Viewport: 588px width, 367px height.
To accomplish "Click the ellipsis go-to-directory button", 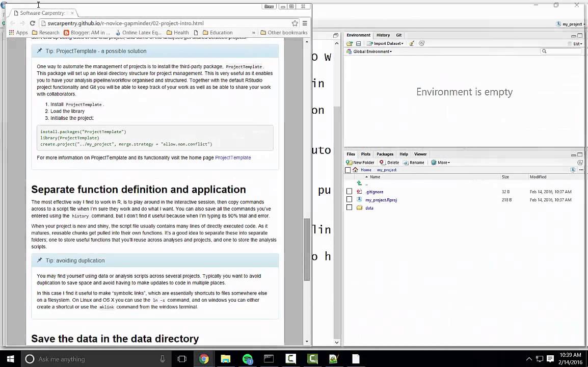I will click(581, 170).
